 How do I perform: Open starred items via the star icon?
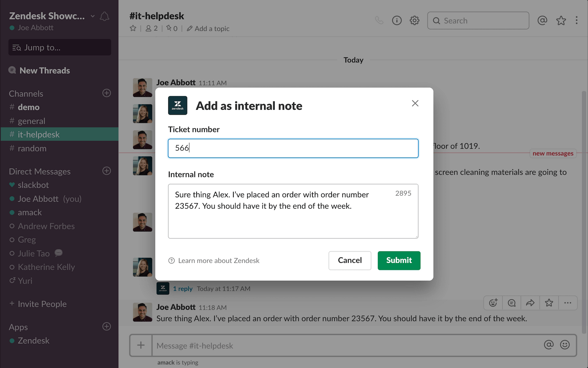[x=561, y=21]
